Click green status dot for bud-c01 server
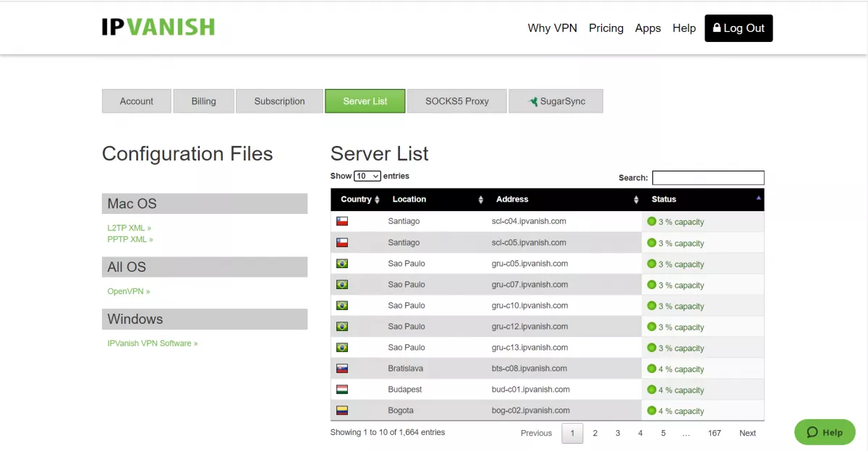This screenshot has height=451, width=868. tap(651, 390)
